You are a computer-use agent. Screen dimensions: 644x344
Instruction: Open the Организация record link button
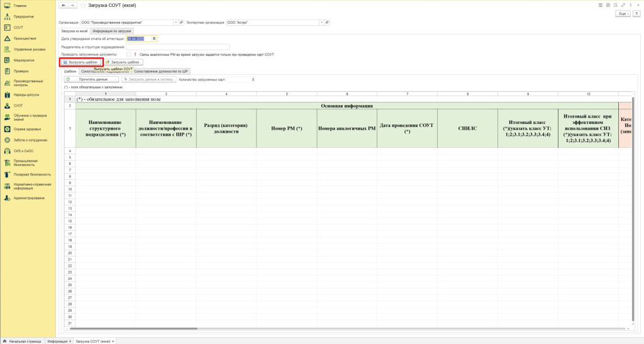click(181, 23)
